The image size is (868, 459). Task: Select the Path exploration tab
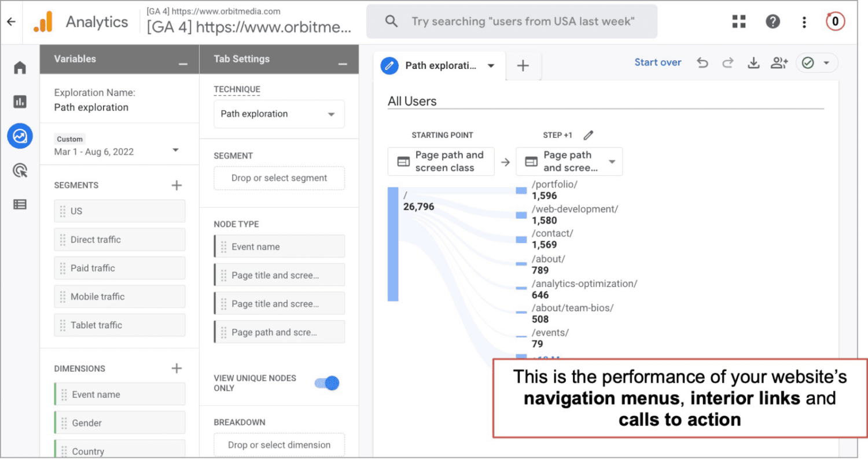point(439,66)
